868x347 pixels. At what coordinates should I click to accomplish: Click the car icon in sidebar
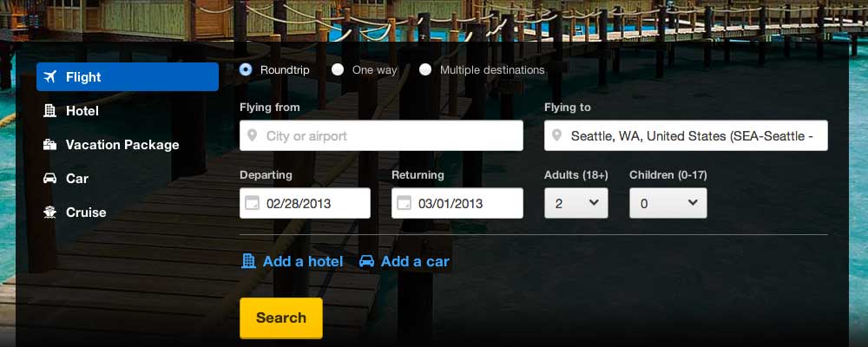click(49, 179)
